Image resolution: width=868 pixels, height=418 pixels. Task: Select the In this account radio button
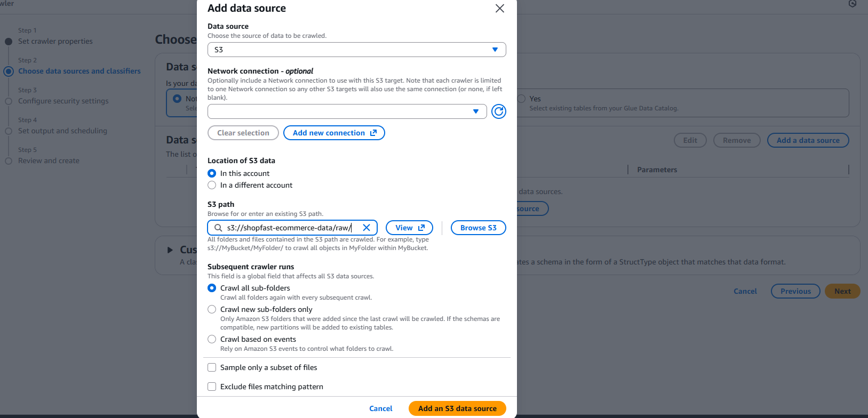pyautogui.click(x=212, y=173)
